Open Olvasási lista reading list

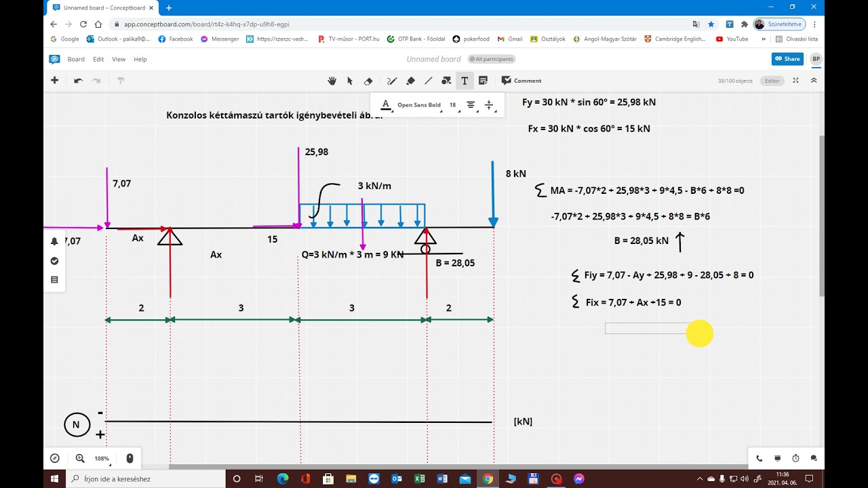[797, 39]
